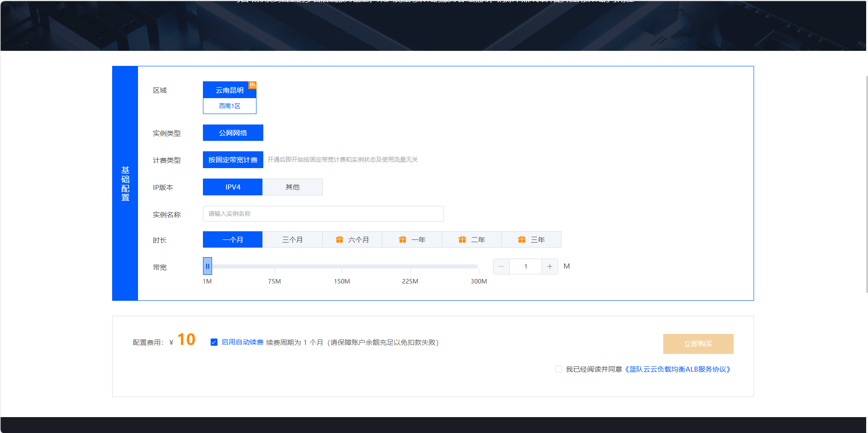Set bandwidth slider at 300M mark
Image resolution: width=868 pixels, height=433 pixels.
tap(478, 267)
